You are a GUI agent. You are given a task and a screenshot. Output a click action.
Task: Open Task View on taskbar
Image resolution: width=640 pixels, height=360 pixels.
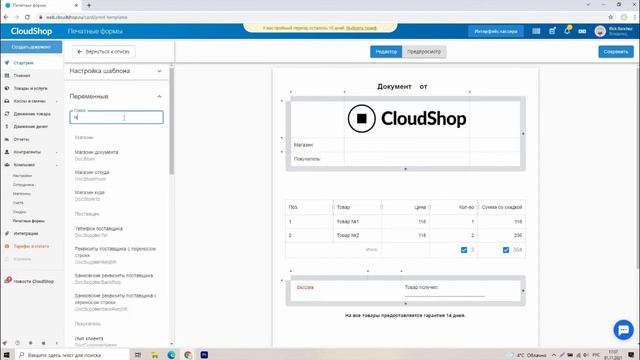[138, 355]
